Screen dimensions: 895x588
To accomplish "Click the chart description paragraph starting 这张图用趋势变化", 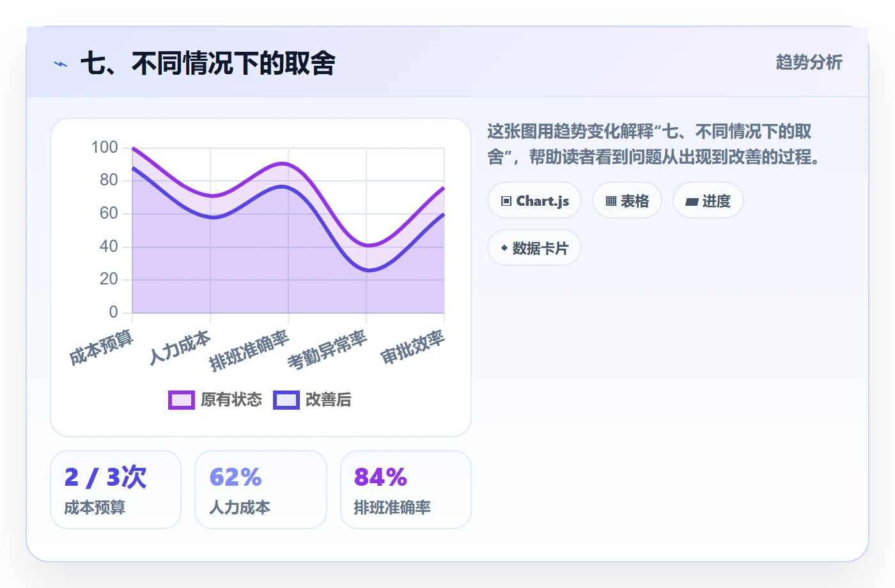I will pos(655,144).
